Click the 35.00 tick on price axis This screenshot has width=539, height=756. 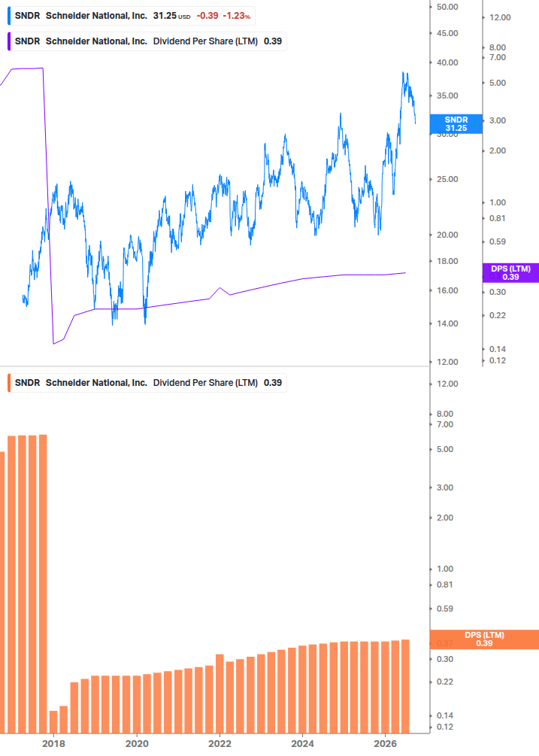click(447, 96)
